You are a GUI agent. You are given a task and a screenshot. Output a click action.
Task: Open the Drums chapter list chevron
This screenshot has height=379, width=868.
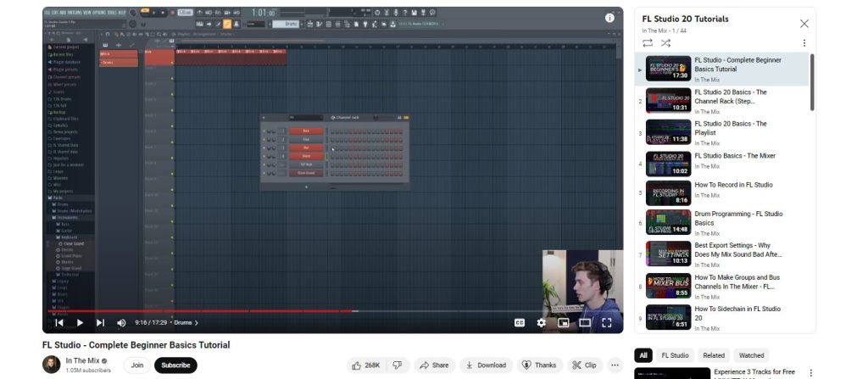point(196,322)
